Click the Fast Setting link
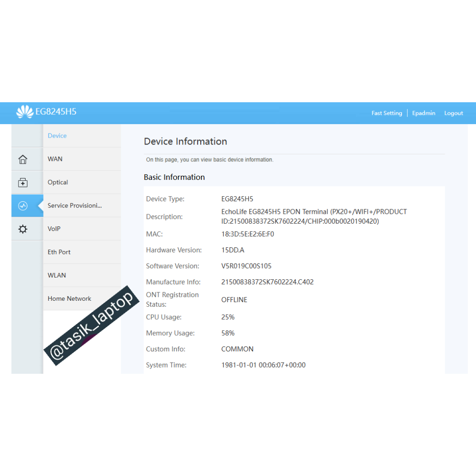This screenshot has width=476, height=476. 386,113
